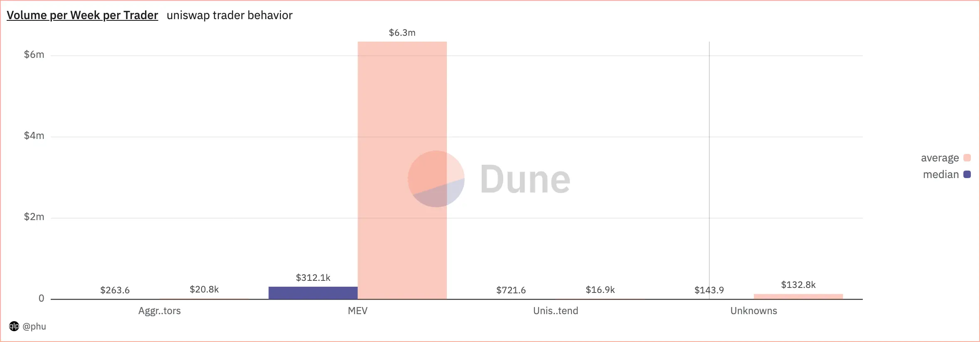Click the purple median legend swatch

(967, 175)
